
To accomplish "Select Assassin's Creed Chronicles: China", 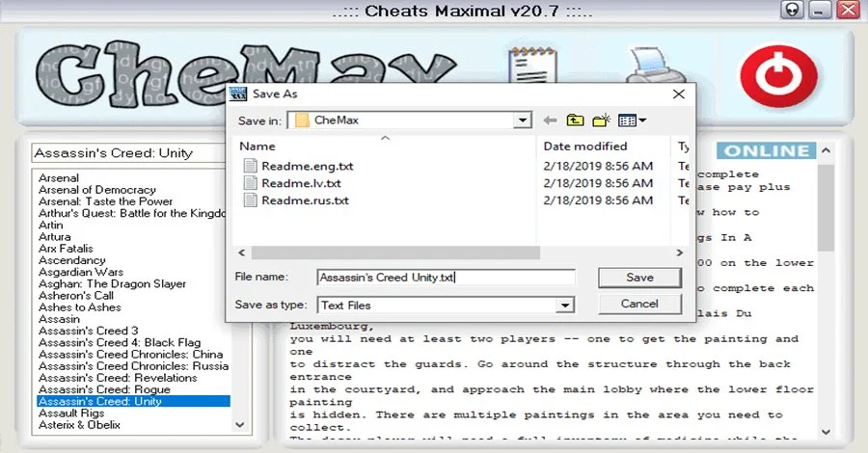I will point(130,354).
